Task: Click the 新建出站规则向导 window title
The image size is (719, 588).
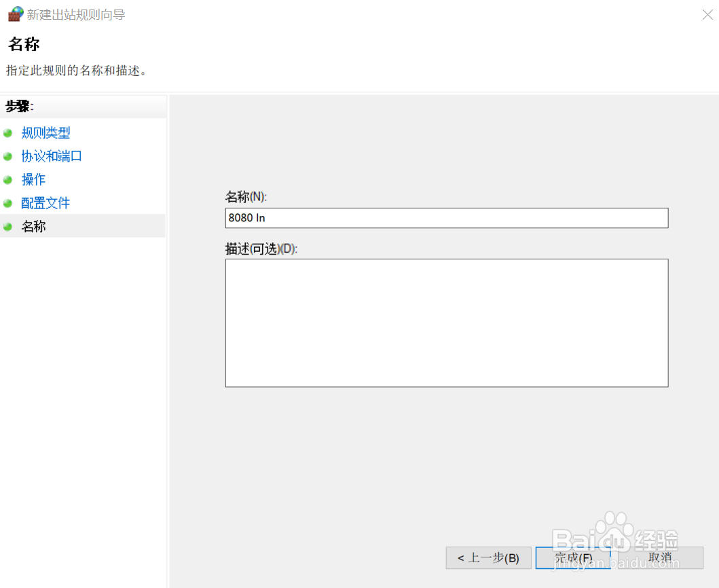Action: [75, 15]
